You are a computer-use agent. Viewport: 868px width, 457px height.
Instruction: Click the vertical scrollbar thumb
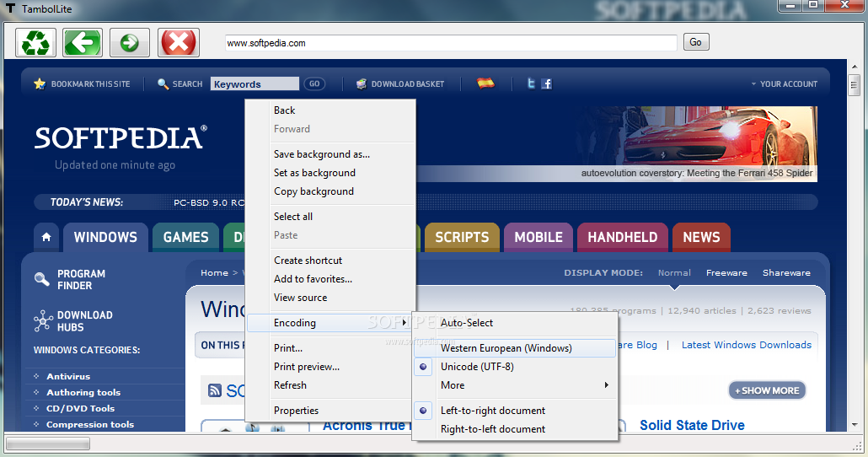coord(855,85)
